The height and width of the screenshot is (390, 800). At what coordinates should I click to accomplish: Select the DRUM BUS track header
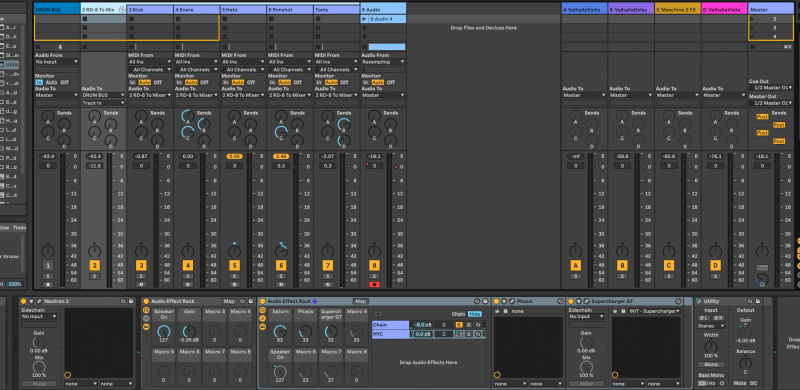click(x=57, y=9)
